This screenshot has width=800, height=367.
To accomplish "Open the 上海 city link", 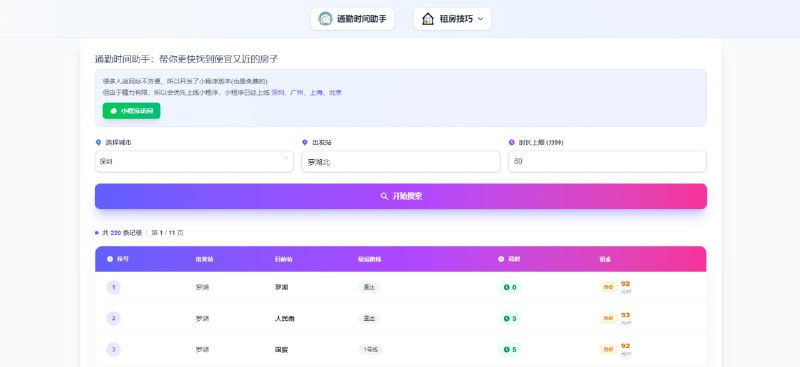I will pyautogui.click(x=317, y=93).
